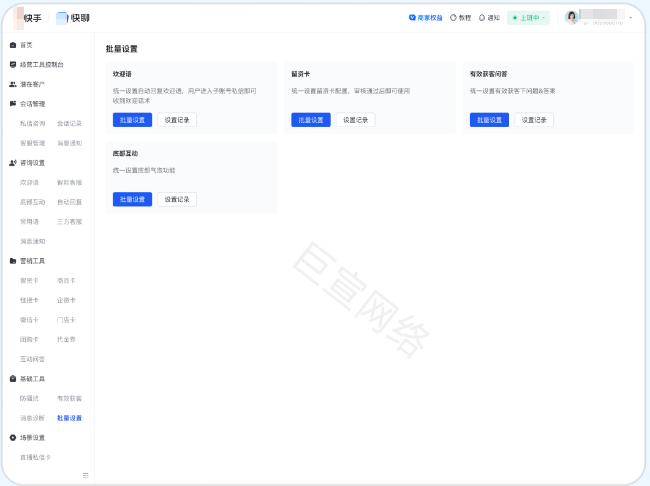Go to 互动问答 submenu item

pos(32,359)
